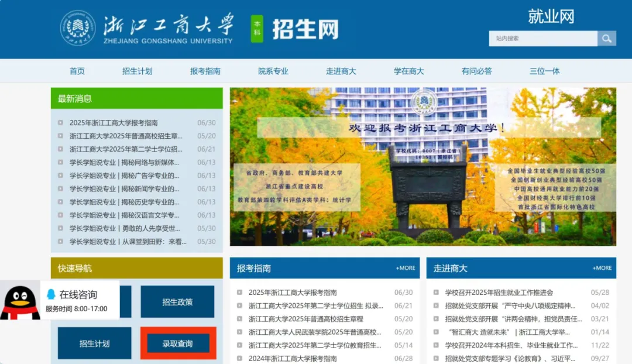The width and height of the screenshot is (632, 364).
Task: Click the 招生计划 quick navigation button
Action: [x=94, y=344]
